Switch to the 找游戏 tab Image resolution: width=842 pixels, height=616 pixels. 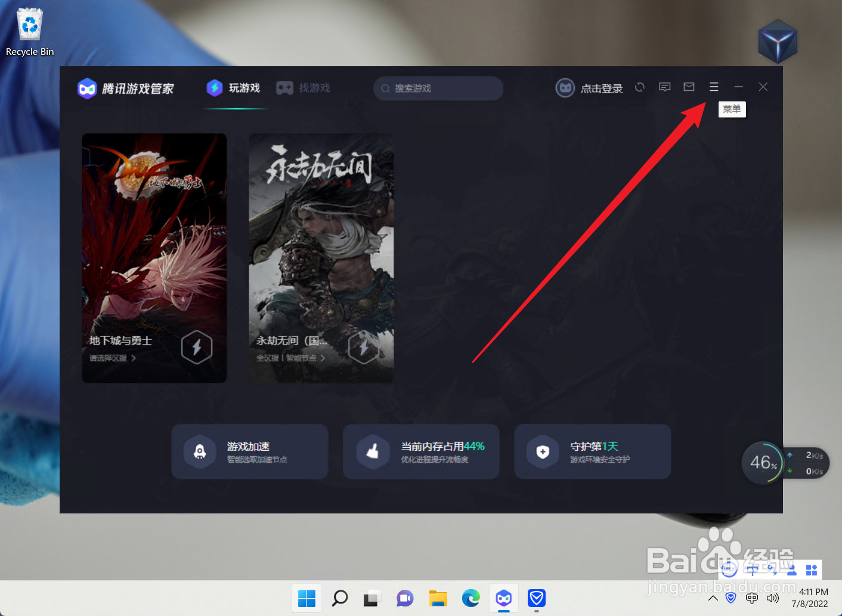tap(303, 88)
